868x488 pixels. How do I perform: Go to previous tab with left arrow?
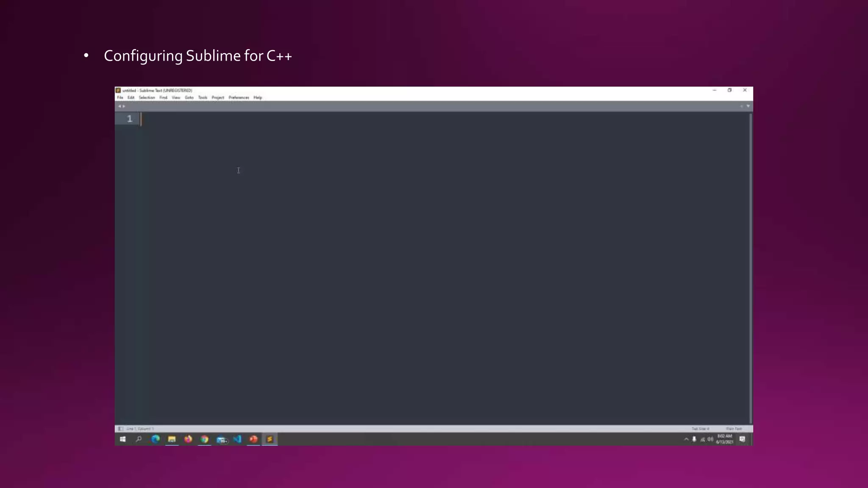click(x=120, y=106)
